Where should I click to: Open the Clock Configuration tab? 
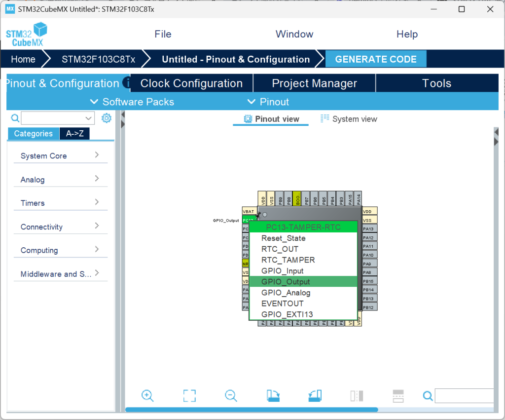click(x=191, y=83)
